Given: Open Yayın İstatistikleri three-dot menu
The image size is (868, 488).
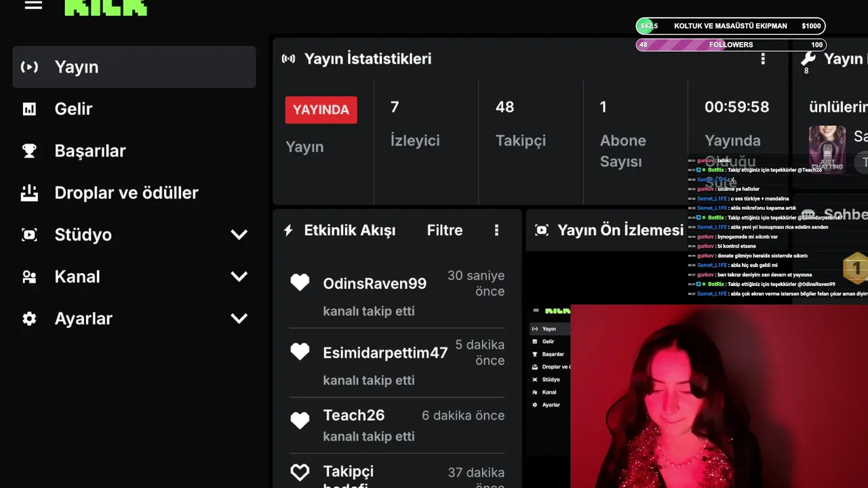Looking at the screenshot, I should click(763, 59).
